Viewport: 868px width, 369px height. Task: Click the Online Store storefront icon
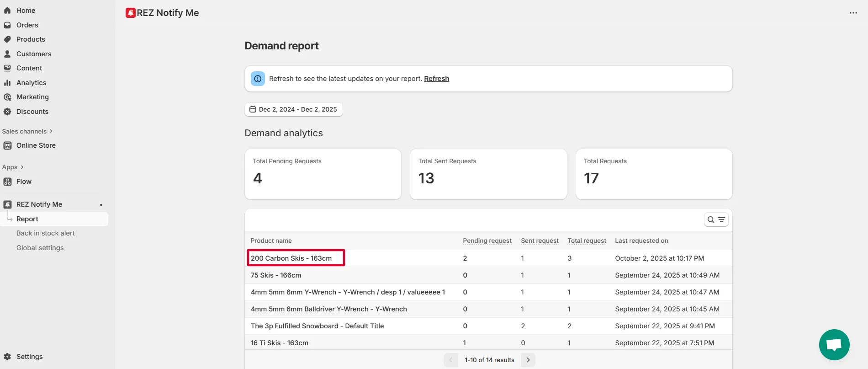[7, 145]
